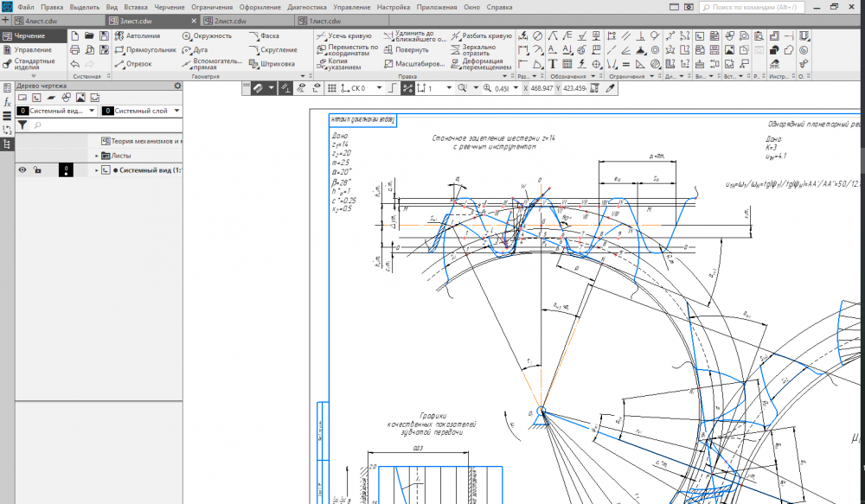Click the filter funnel in tree panel
This screenshot has height=504, width=865.
[23, 125]
